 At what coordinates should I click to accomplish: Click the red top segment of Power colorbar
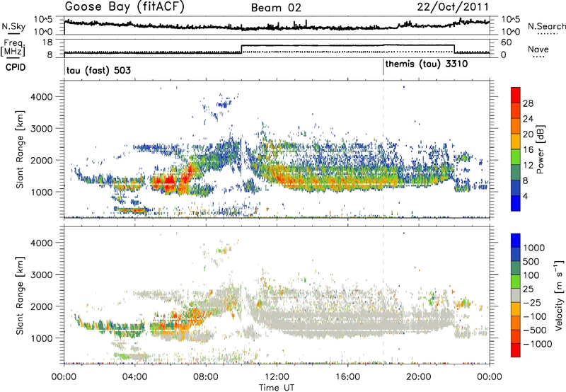pyautogui.click(x=516, y=95)
